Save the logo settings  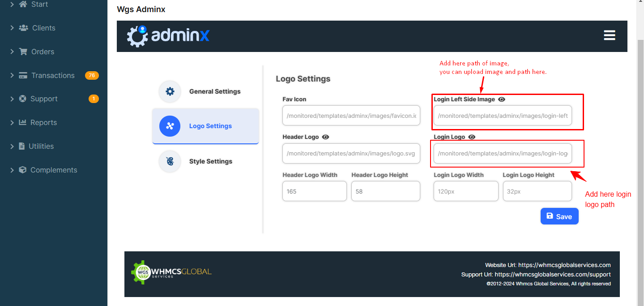tap(559, 216)
